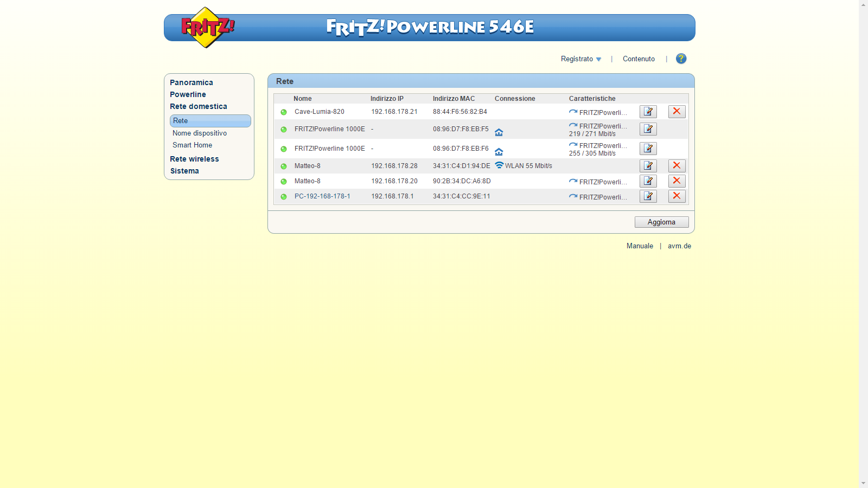Expand the Sistema menu section
The height and width of the screenshot is (488, 868).
[184, 171]
